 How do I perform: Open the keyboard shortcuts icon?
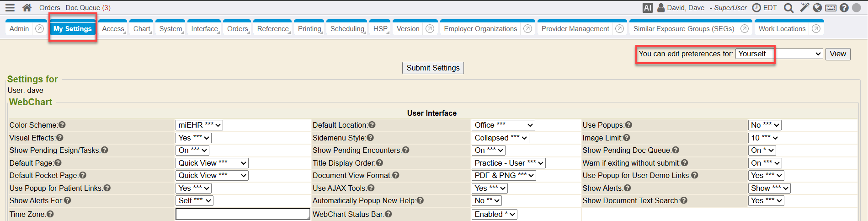pos(831,8)
